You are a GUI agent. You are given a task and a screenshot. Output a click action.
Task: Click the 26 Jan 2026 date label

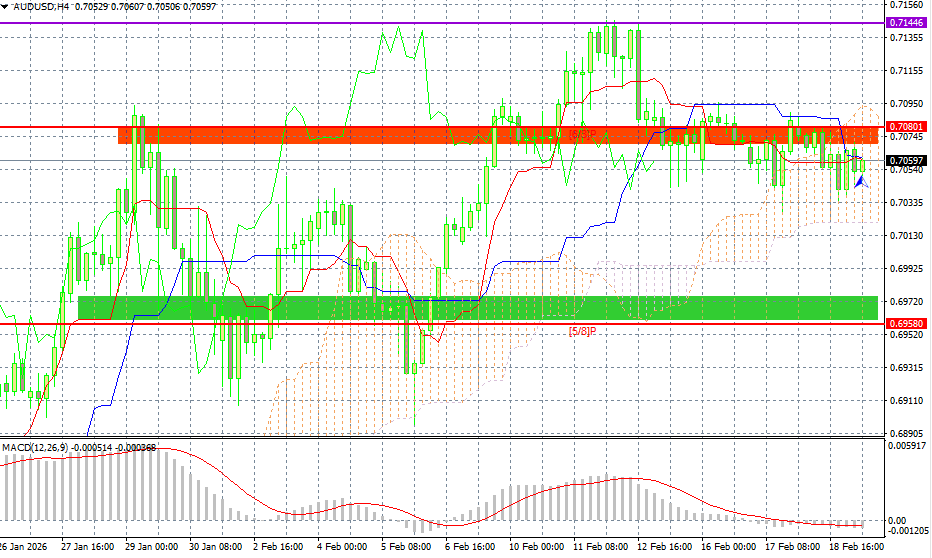point(23,546)
